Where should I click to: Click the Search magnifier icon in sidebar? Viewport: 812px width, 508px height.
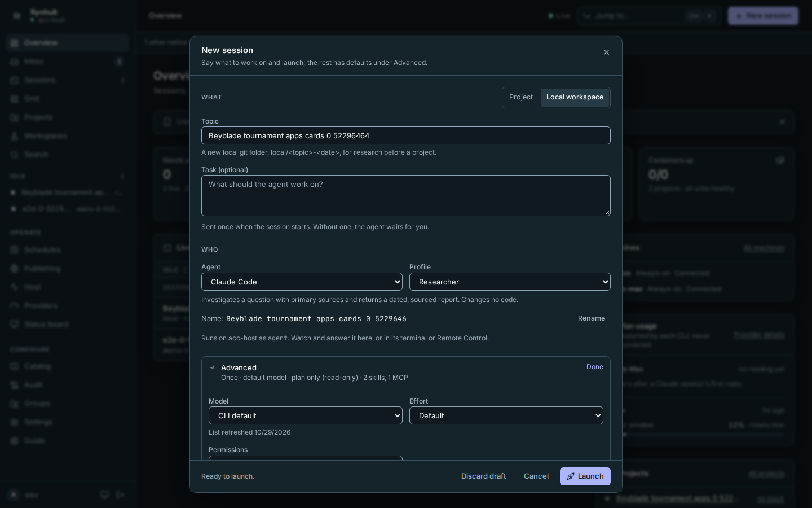(15, 155)
